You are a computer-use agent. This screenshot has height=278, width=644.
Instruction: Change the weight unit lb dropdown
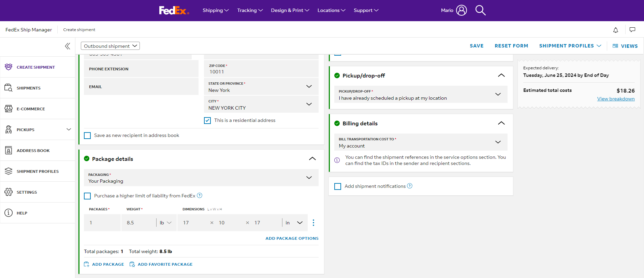pos(166,223)
